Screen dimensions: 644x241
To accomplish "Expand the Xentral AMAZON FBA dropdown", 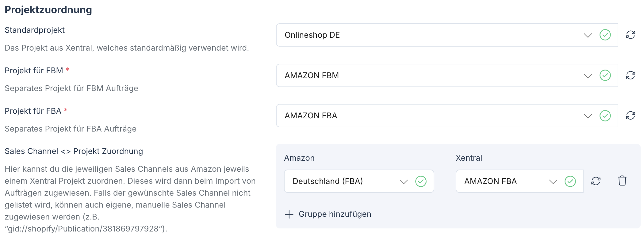I will coord(553,182).
